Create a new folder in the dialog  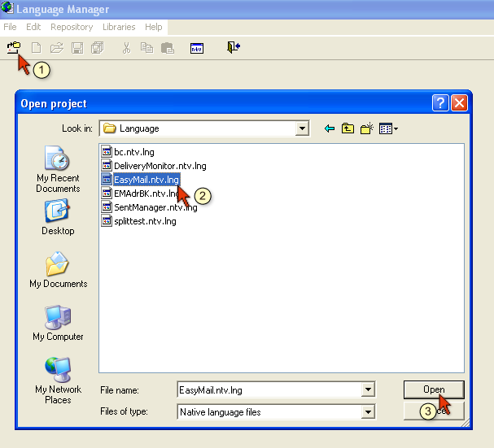(367, 128)
